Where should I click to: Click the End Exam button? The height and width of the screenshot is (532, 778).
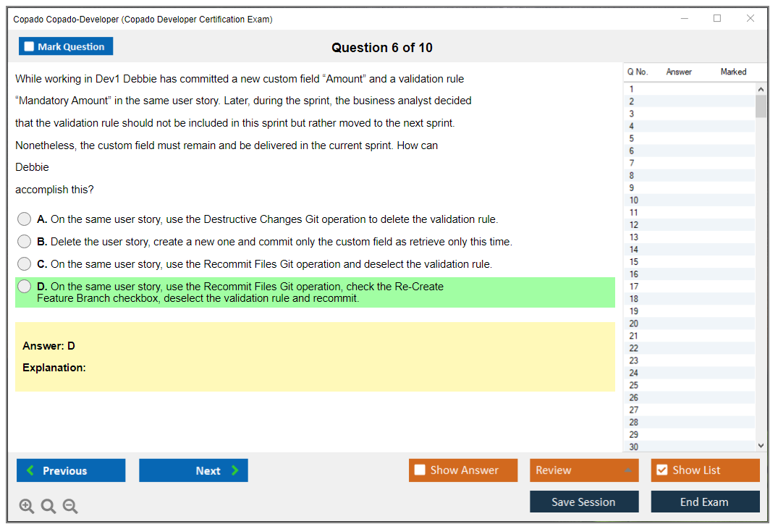[705, 502]
